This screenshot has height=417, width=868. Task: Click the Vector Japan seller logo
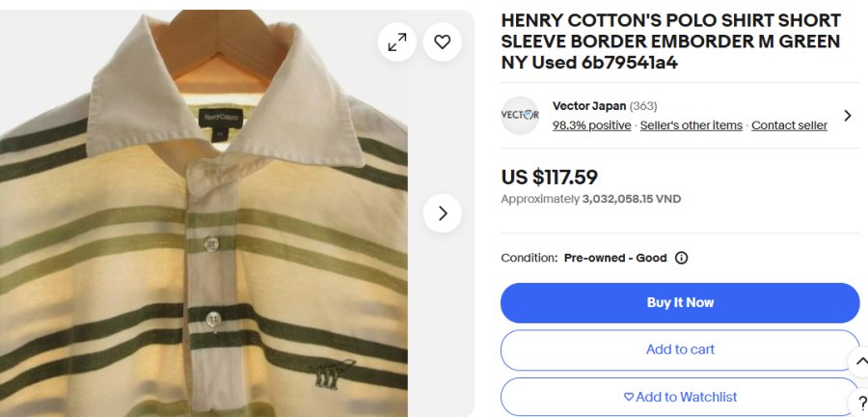pyautogui.click(x=520, y=116)
